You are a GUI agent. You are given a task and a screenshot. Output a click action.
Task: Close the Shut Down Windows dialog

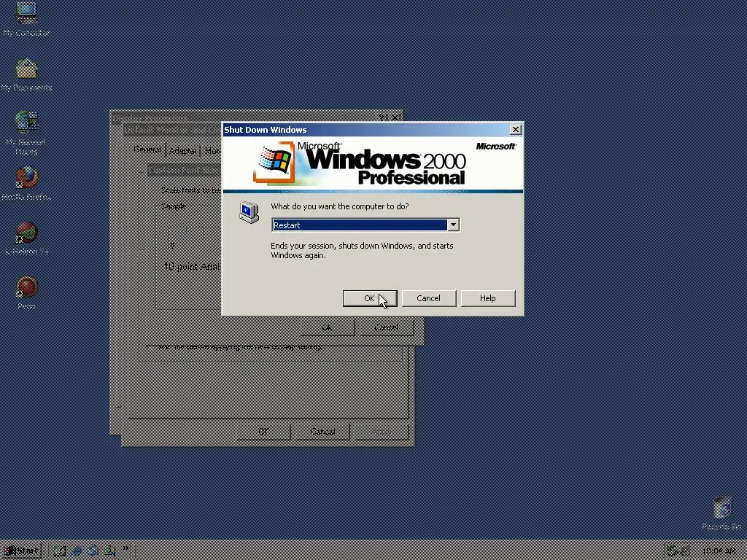point(515,130)
